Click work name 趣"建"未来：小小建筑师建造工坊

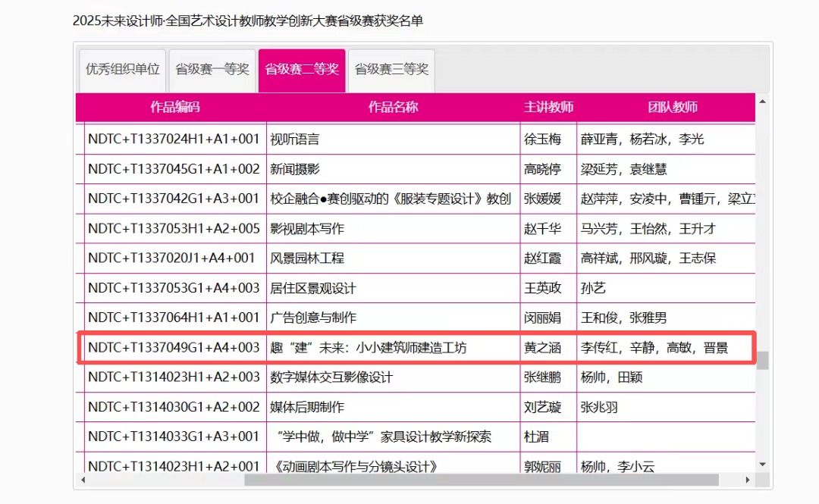coord(369,347)
